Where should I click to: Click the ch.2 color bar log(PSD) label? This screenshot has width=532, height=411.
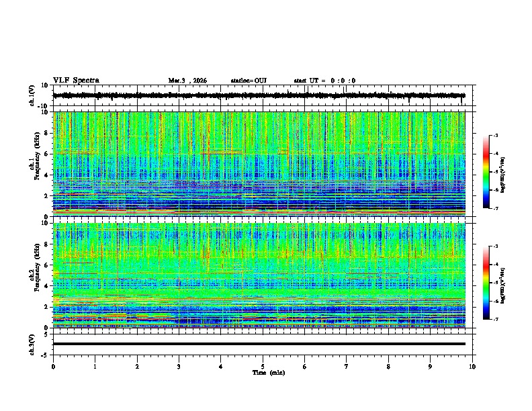(503, 285)
